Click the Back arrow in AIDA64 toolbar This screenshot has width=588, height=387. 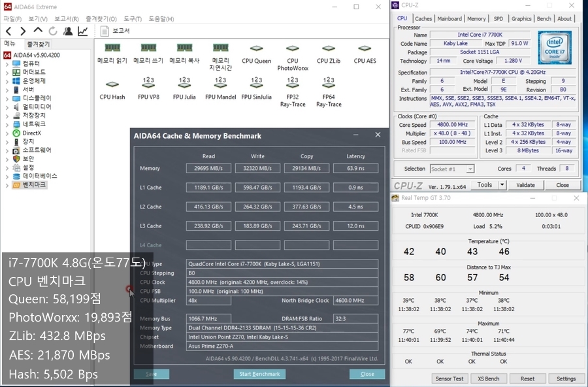click(x=8, y=31)
